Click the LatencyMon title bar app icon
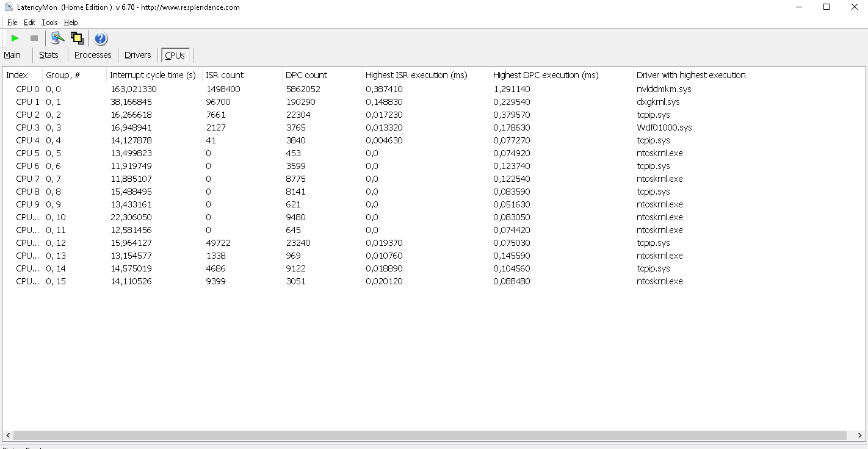 [x=9, y=7]
